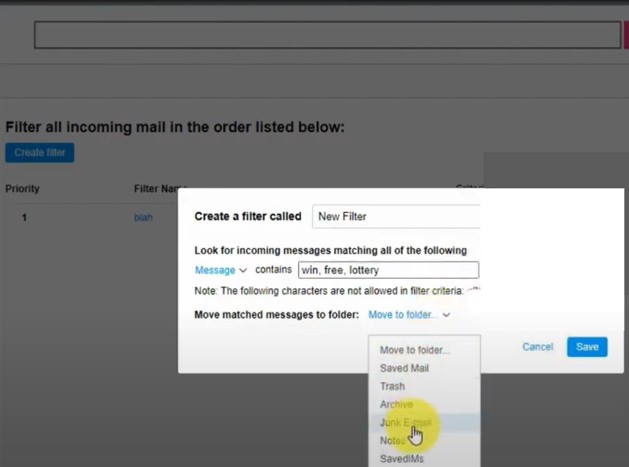
Task: Click the Priority column header
Action: tap(22, 189)
